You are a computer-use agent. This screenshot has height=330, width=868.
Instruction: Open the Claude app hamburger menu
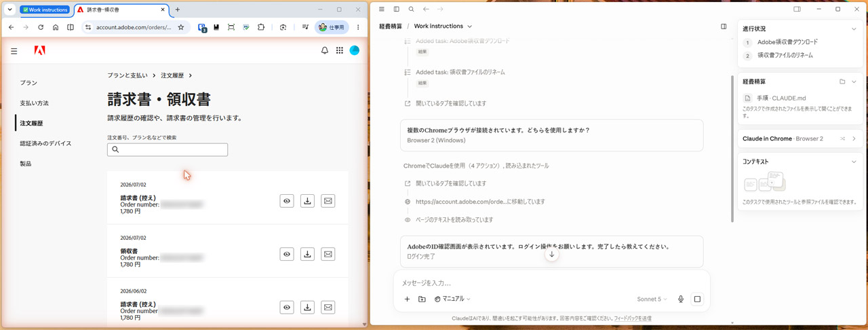(x=382, y=10)
